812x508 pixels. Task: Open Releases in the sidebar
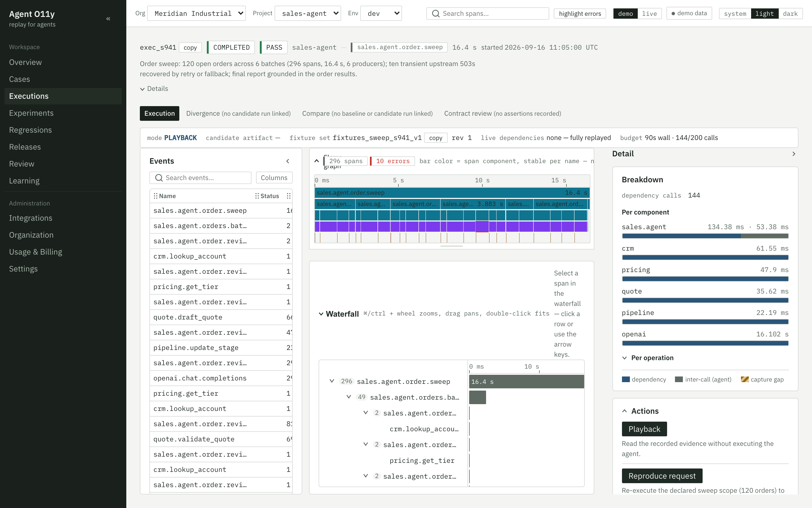click(x=63, y=147)
